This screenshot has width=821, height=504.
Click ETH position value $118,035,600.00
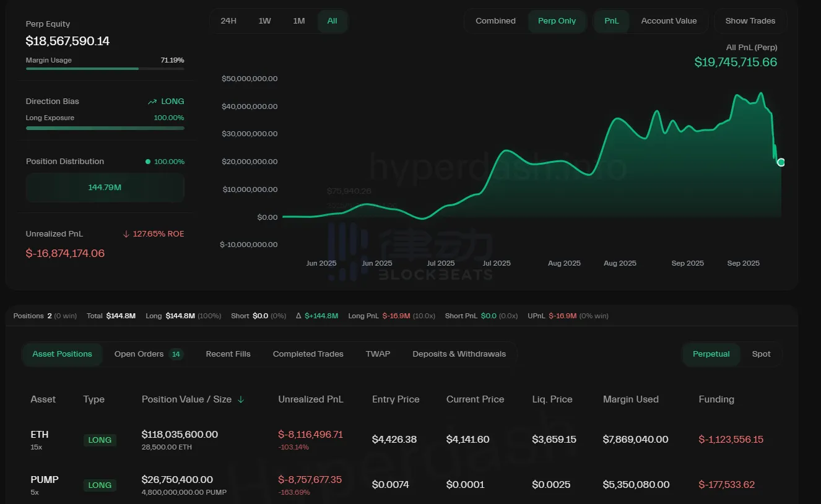[x=180, y=435]
